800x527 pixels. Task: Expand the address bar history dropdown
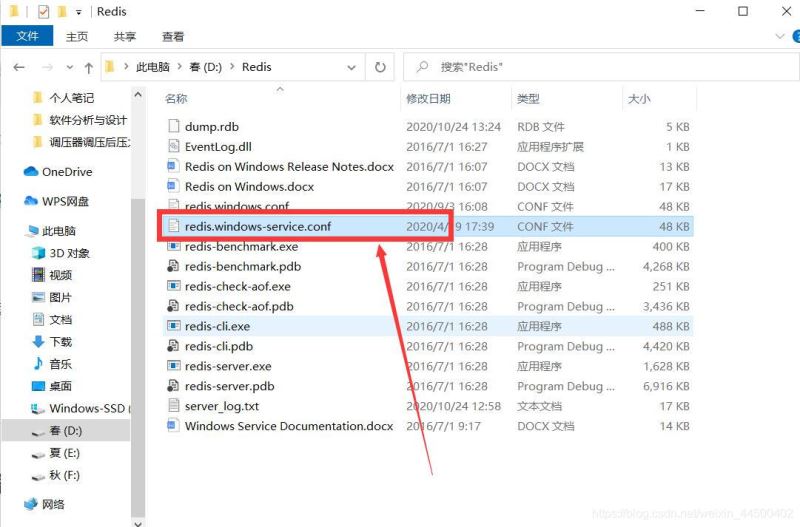(352, 67)
